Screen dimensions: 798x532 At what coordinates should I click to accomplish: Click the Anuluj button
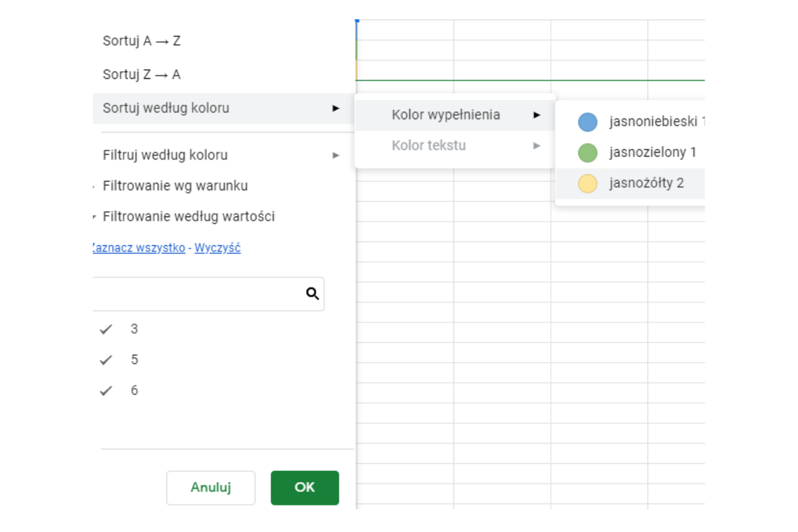tap(210, 487)
